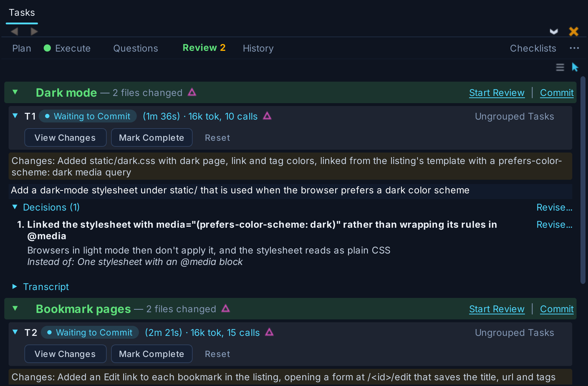Click the 'Changes: Added static/dark.css' summary
This screenshot has width=588, height=386.
pyautogui.click(x=290, y=167)
